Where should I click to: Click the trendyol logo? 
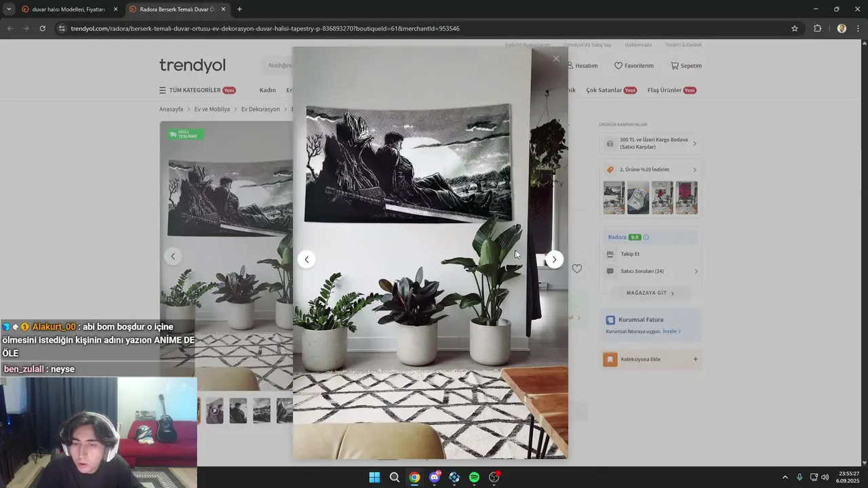coord(193,65)
